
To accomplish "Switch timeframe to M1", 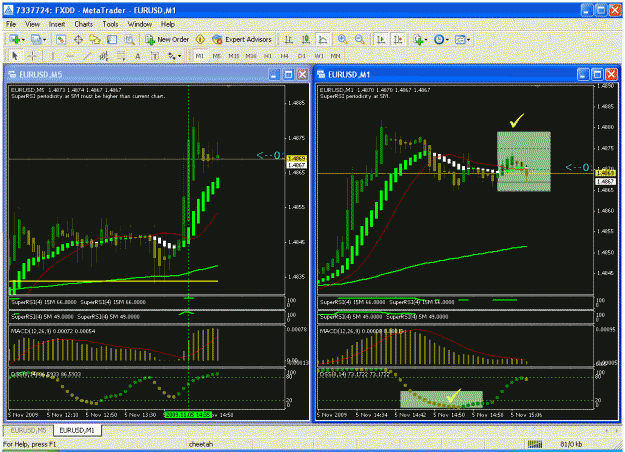I will pyautogui.click(x=199, y=56).
